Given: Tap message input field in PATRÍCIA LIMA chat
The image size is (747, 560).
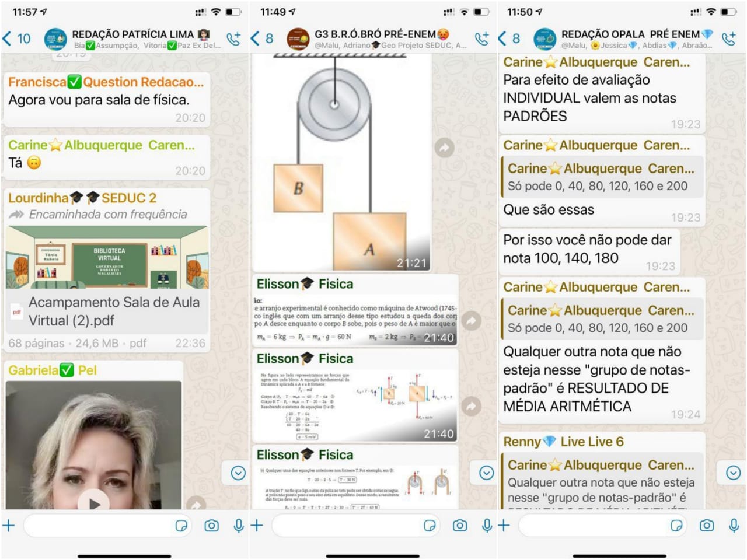Looking at the screenshot, I should coord(108,526).
